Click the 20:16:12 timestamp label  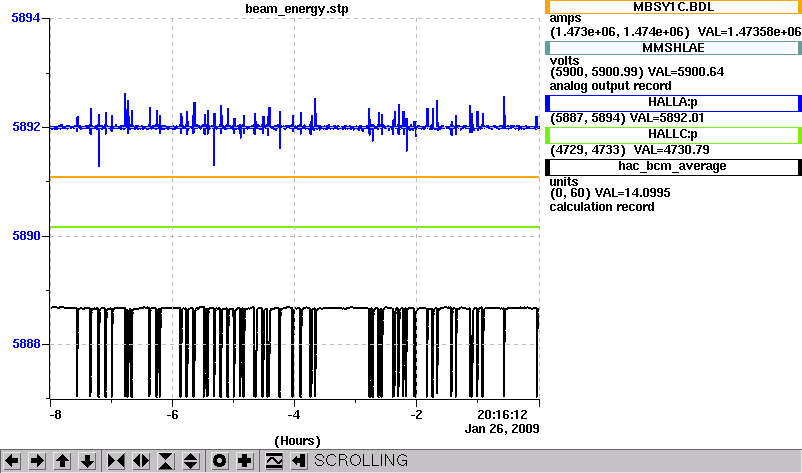[x=502, y=414]
